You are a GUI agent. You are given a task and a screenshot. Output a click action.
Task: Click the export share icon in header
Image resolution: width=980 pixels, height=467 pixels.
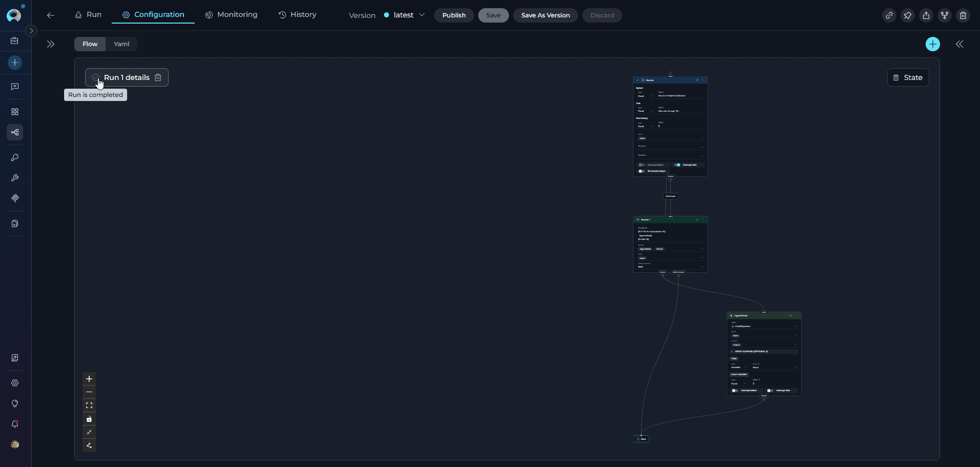point(926,15)
